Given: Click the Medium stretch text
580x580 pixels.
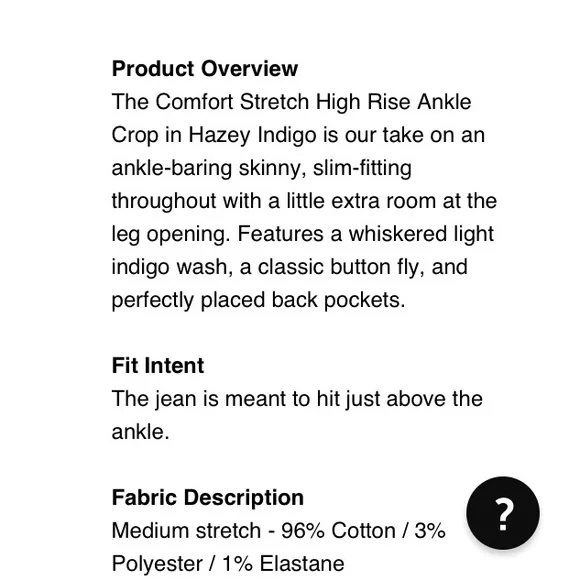Looking at the screenshot, I should pos(186,531).
